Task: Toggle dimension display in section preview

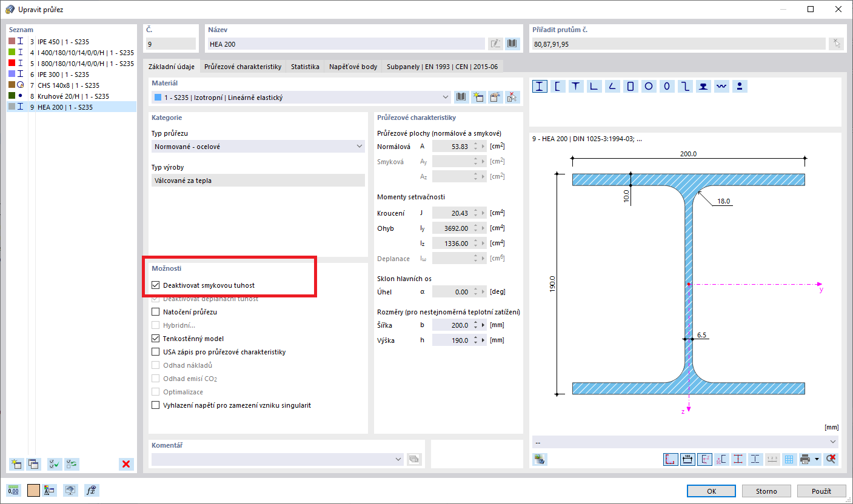Action: (x=687, y=459)
